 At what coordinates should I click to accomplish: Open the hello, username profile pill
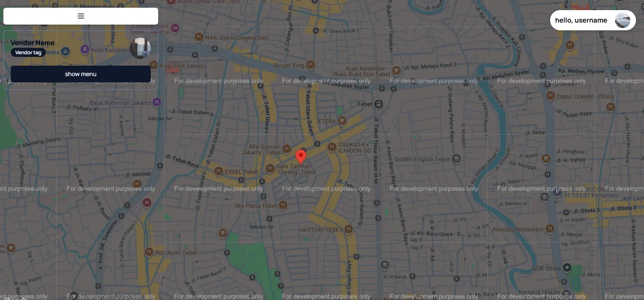[x=593, y=20]
